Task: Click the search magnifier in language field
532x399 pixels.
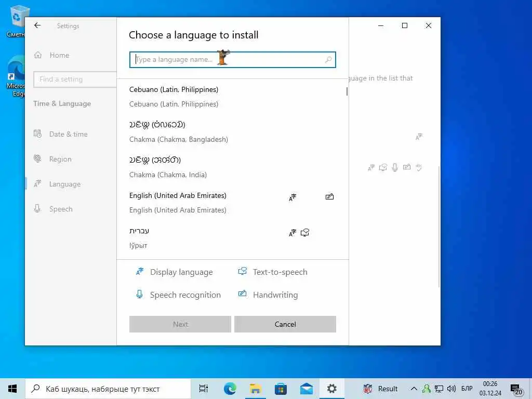Action: click(328, 60)
